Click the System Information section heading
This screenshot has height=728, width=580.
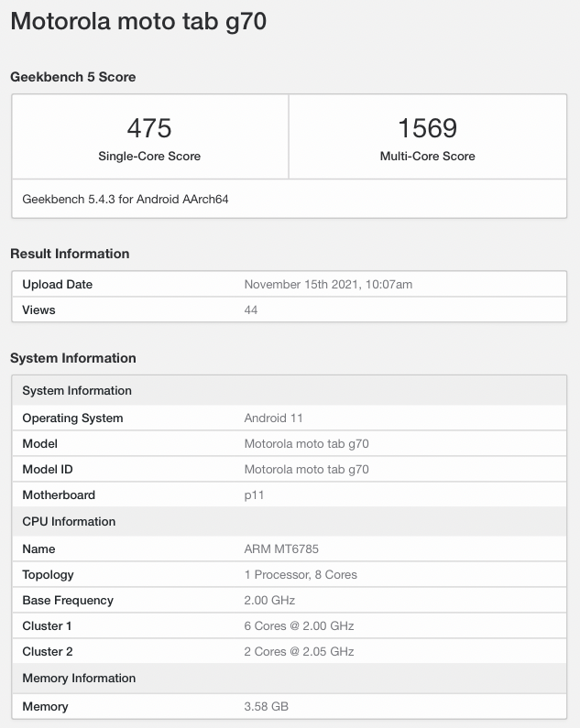click(x=73, y=358)
